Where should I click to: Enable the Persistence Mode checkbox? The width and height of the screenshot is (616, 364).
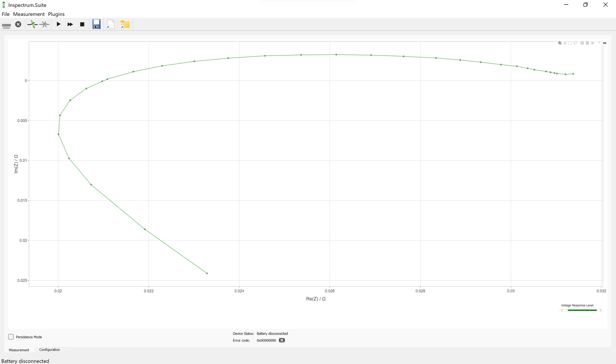tap(11, 337)
